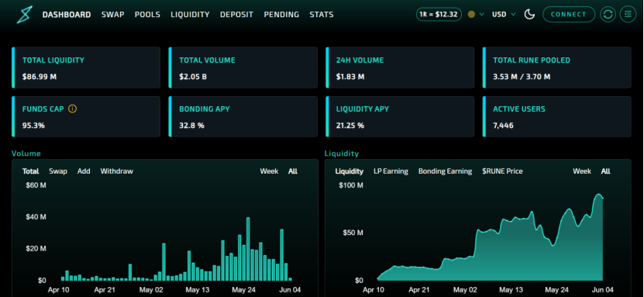Go to the DEPOSIT page
Viewport: 644px width, 297px height.
click(236, 15)
